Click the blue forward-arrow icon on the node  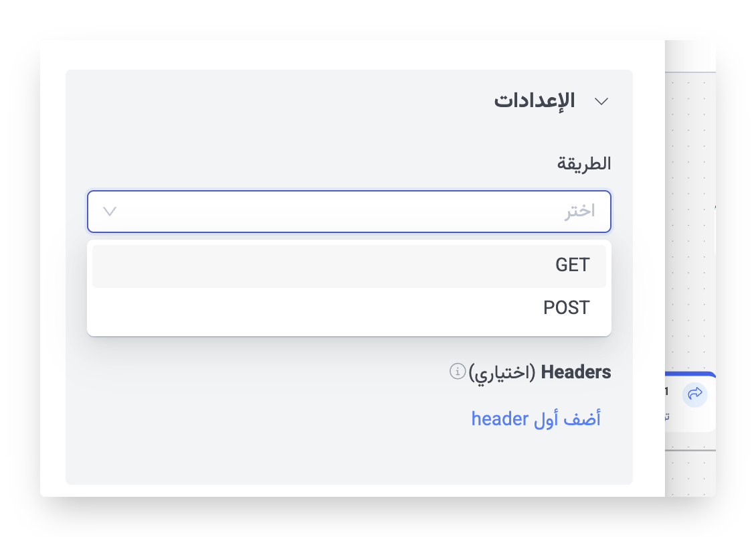(694, 394)
